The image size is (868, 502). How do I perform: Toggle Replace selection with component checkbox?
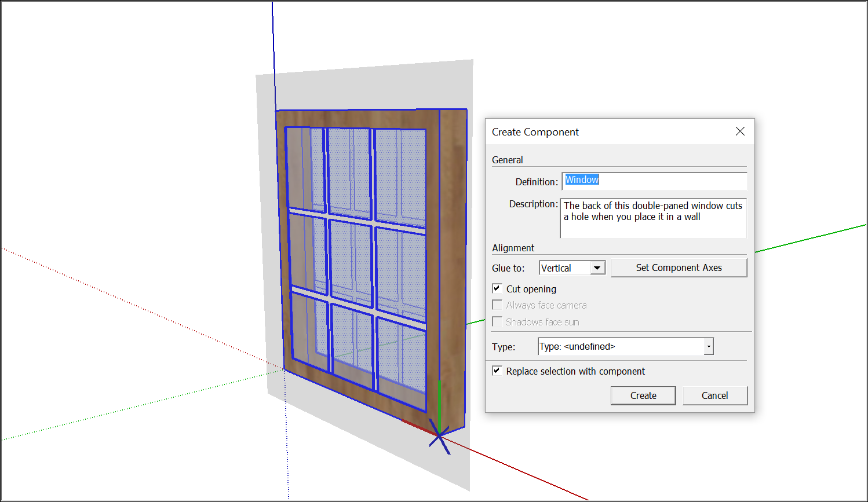click(x=497, y=371)
